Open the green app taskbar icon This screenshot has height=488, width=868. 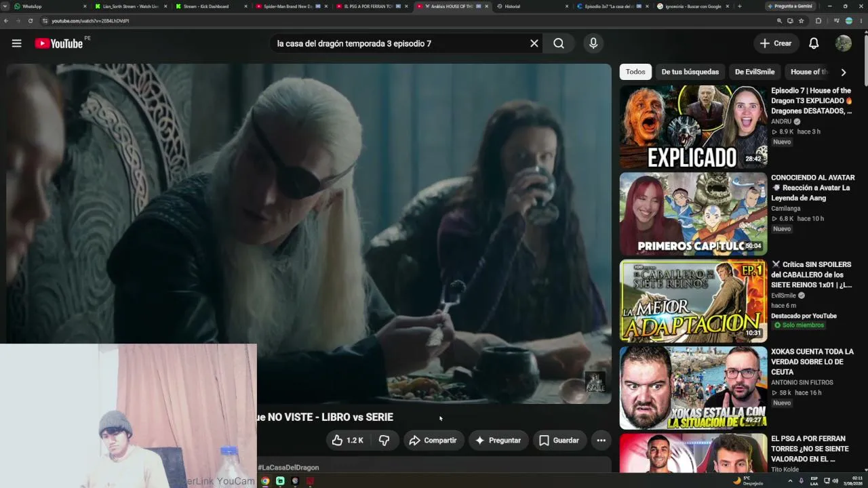[x=280, y=481]
